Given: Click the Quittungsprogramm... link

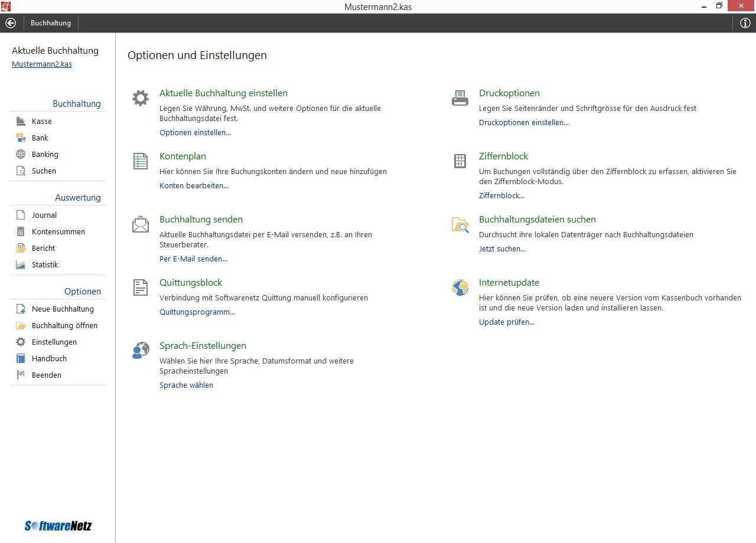Looking at the screenshot, I should [197, 312].
